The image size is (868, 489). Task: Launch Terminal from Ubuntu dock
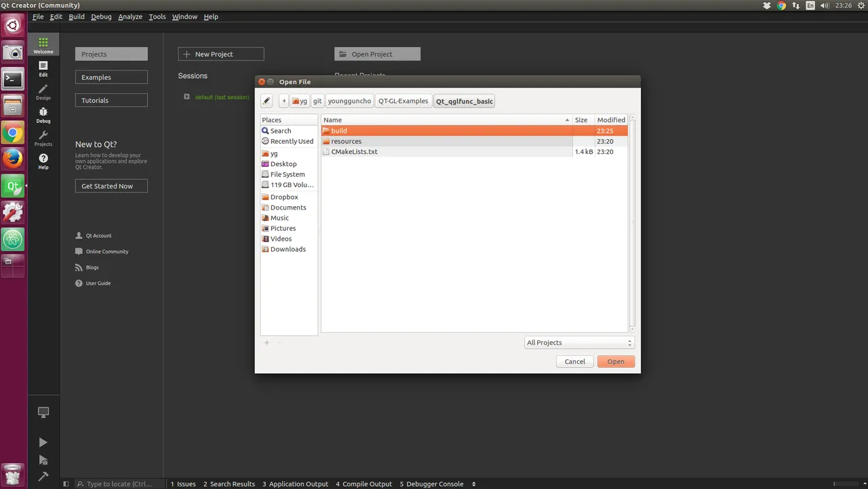click(13, 79)
